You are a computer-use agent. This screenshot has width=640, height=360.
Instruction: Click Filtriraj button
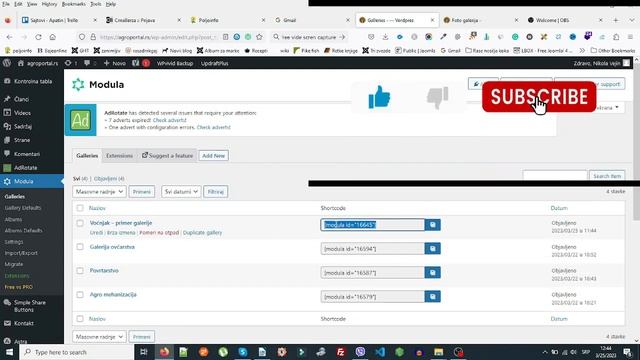(216, 191)
